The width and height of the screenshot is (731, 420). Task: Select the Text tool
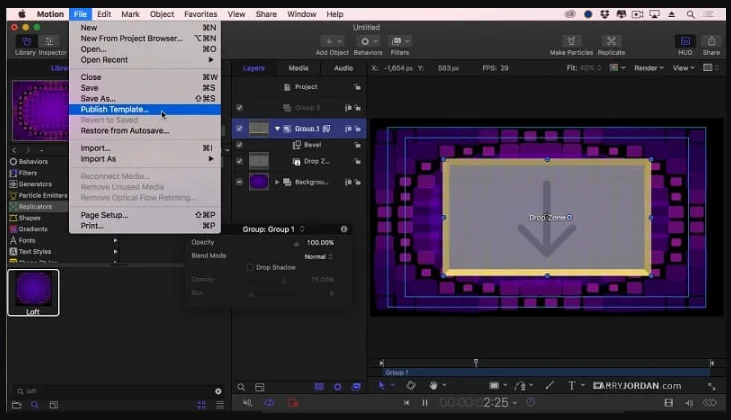coord(572,386)
